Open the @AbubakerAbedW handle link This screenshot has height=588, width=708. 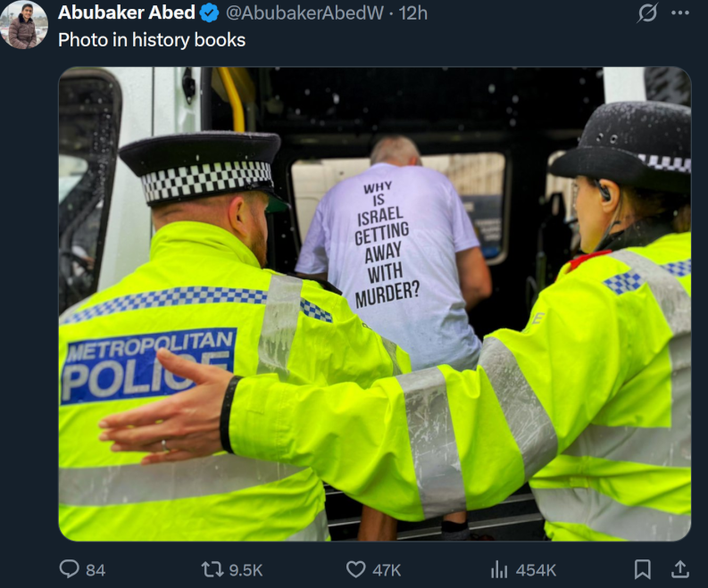[304, 13]
